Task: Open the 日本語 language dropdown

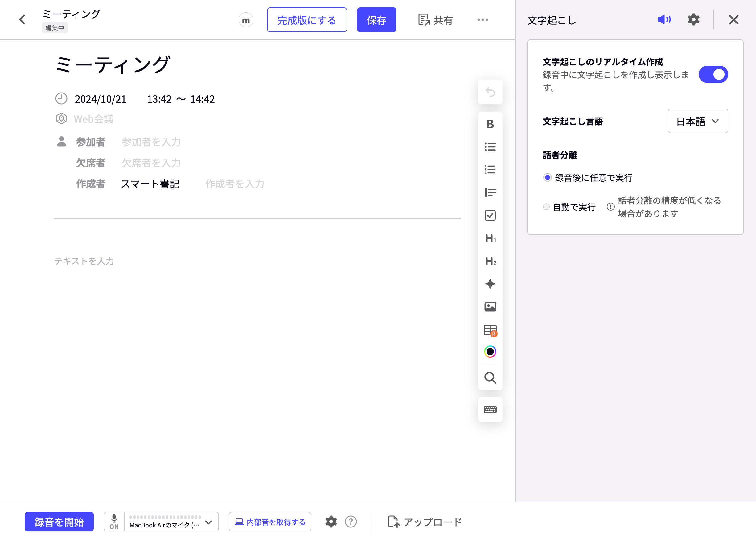Action: 697,121
